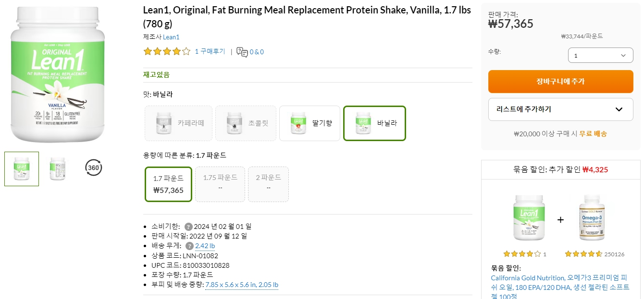
Task: Open the quantity dropdown
Action: 600,55
